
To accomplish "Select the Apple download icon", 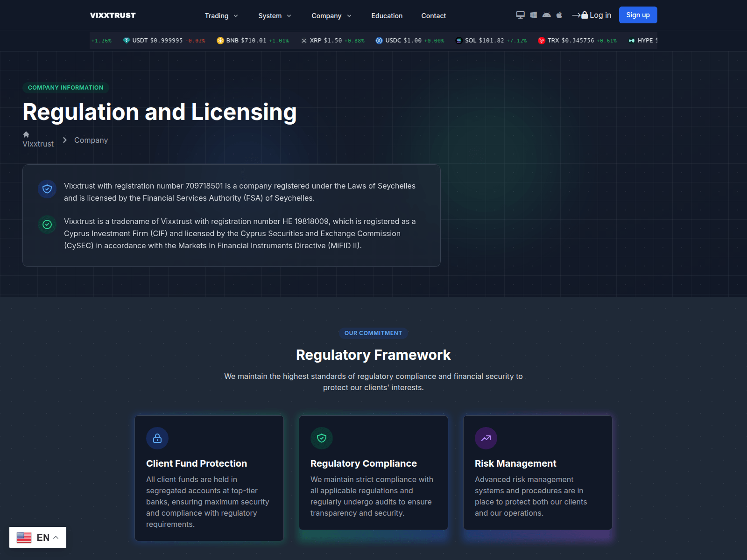I will coord(559,15).
